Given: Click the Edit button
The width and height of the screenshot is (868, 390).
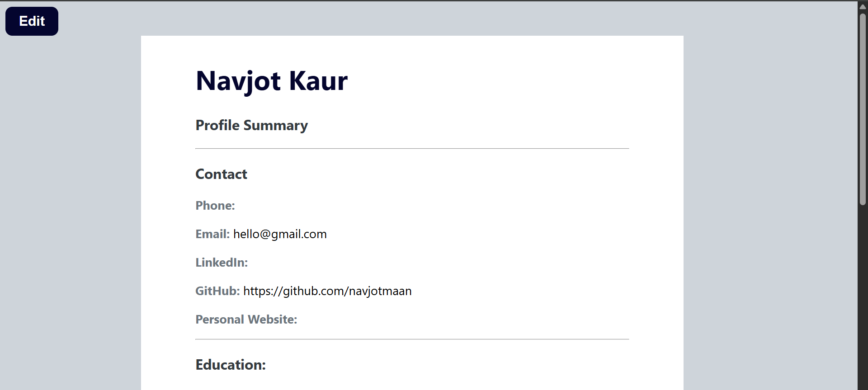Looking at the screenshot, I should [x=32, y=21].
